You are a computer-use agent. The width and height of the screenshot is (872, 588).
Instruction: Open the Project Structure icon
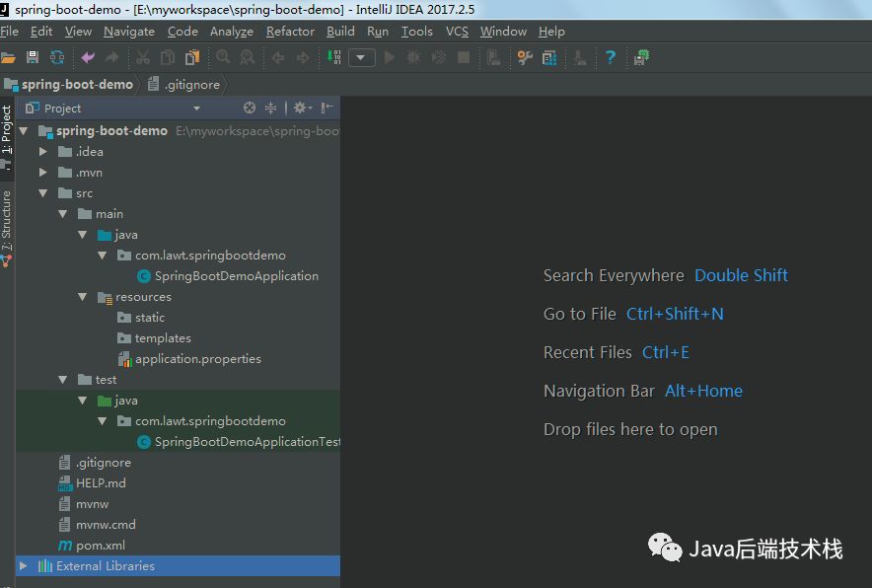pyautogui.click(x=549, y=57)
